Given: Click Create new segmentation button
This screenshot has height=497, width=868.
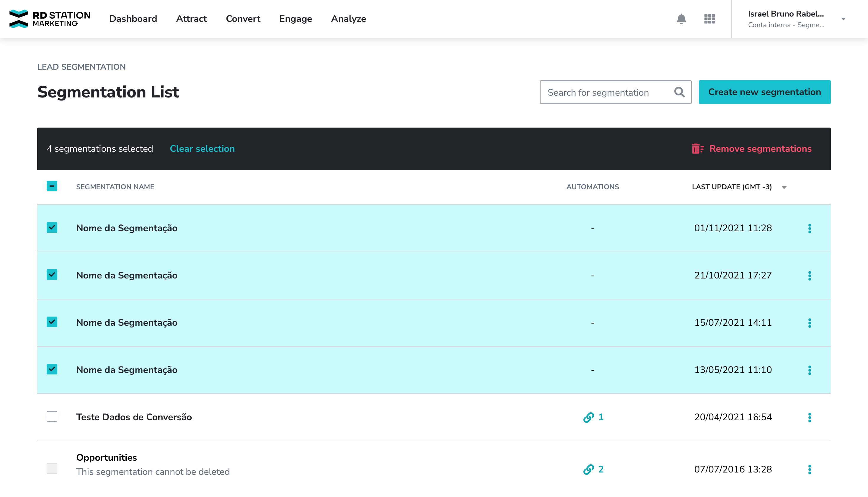Looking at the screenshot, I should [x=764, y=92].
